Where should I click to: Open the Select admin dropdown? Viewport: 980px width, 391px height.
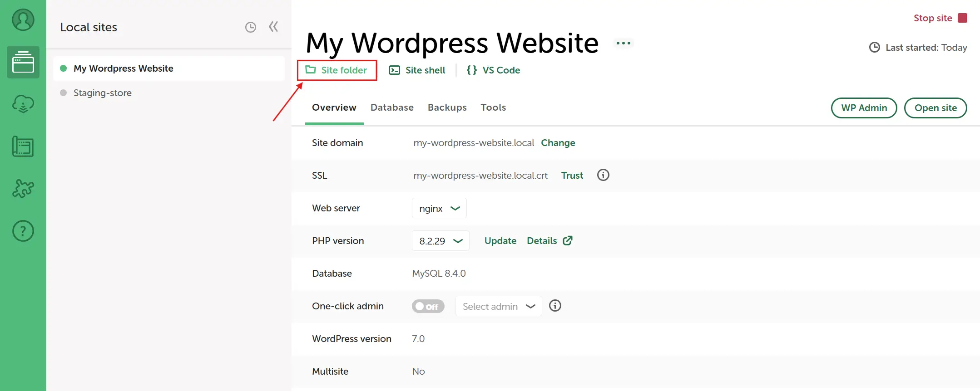499,306
